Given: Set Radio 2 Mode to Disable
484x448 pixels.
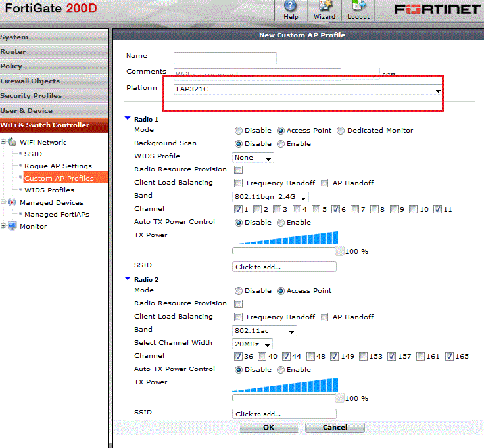Looking at the screenshot, I should click(x=238, y=291).
